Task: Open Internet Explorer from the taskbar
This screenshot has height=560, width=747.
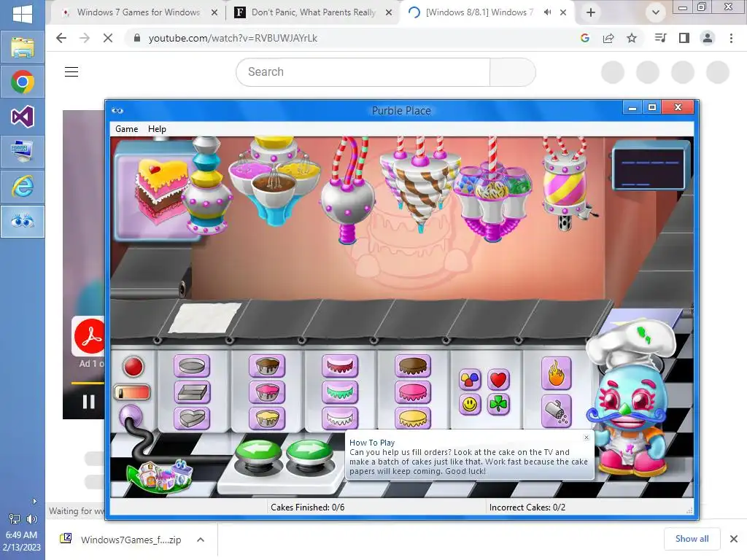Action: coord(23,187)
